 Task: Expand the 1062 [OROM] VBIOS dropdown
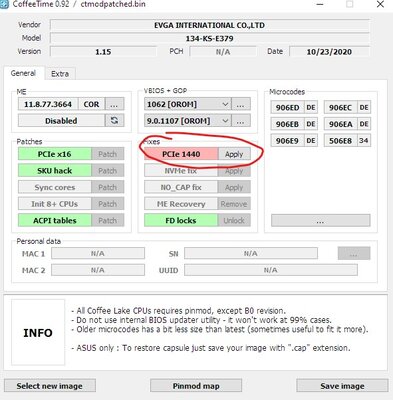[x=188, y=104]
